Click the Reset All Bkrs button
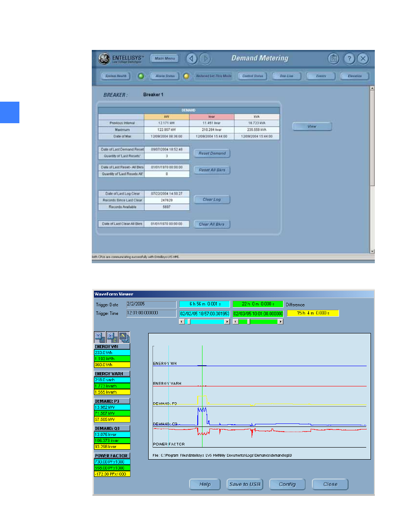The image size is (411, 532). (x=212, y=170)
